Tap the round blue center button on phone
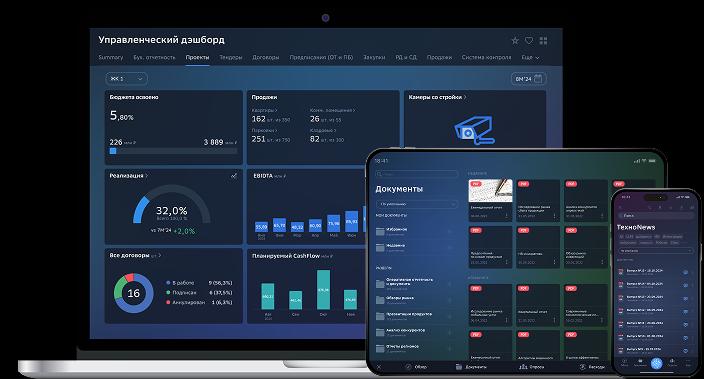This screenshot has width=704, height=379. 656,363
